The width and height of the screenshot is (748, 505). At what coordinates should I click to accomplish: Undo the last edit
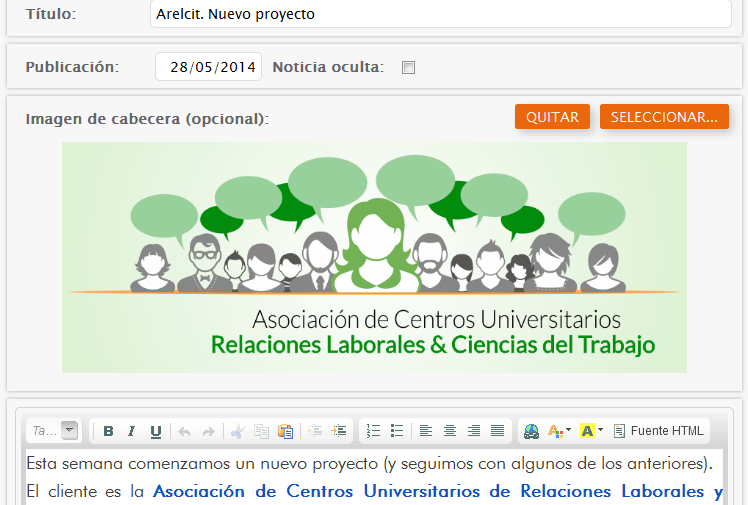[184, 432]
